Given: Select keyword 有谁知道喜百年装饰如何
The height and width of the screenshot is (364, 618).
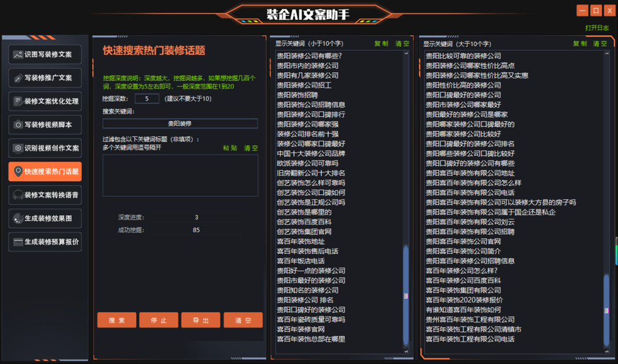Looking at the screenshot, I should (463, 310).
